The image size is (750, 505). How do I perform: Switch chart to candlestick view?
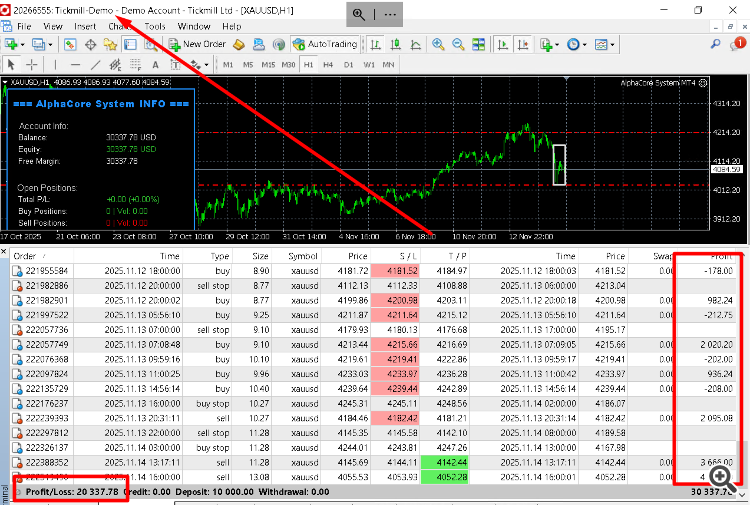point(394,44)
